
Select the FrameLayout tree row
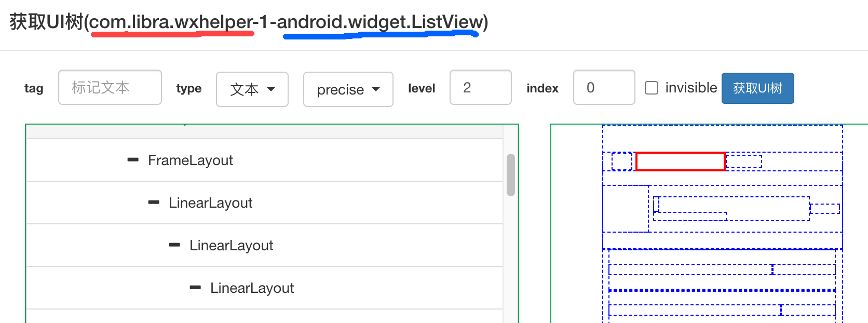pyautogui.click(x=191, y=160)
